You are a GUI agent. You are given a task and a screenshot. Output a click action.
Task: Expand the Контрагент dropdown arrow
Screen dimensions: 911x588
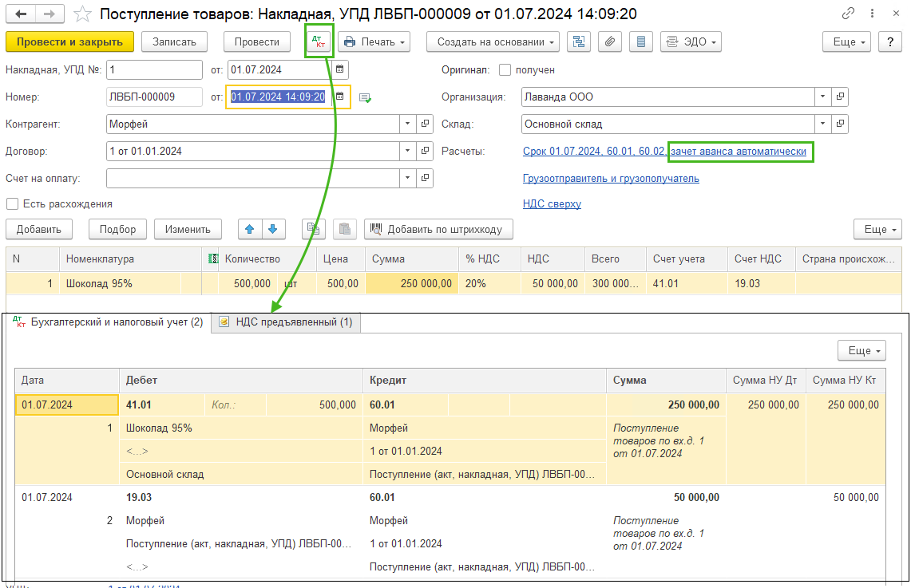pos(408,124)
